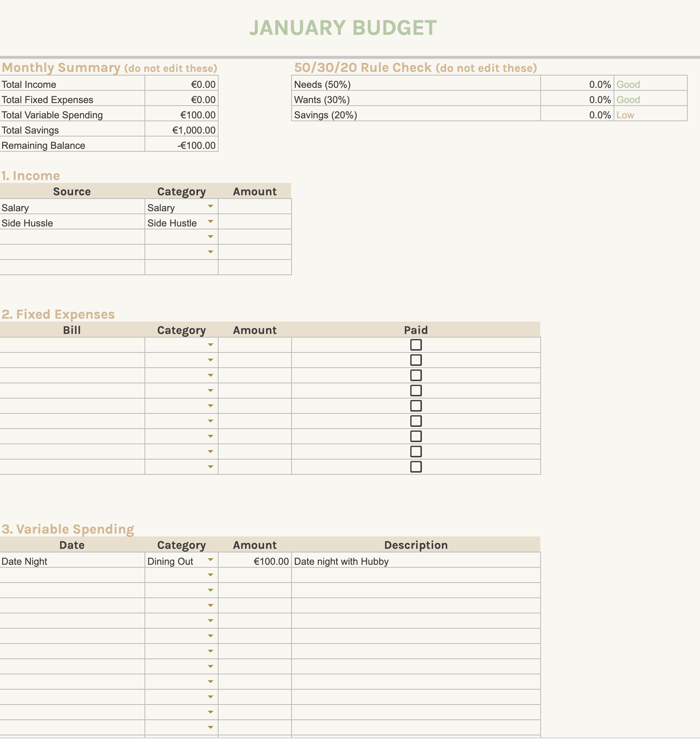Expand the Dining Out category dropdown
700x739 pixels.
pos(211,560)
